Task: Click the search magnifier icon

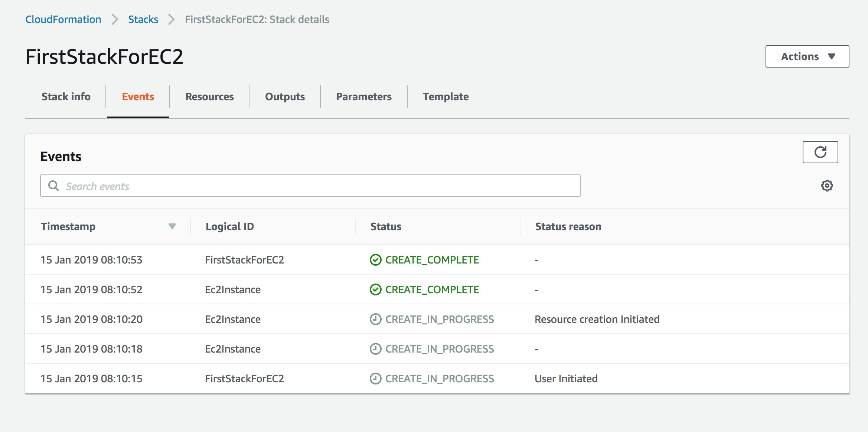Action: pyautogui.click(x=54, y=186)
